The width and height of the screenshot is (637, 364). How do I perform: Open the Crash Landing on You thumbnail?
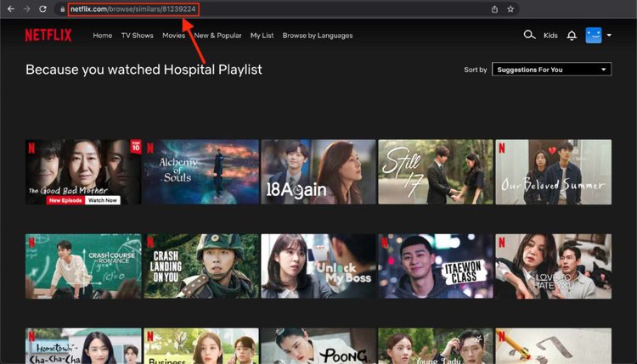(201, 266)
